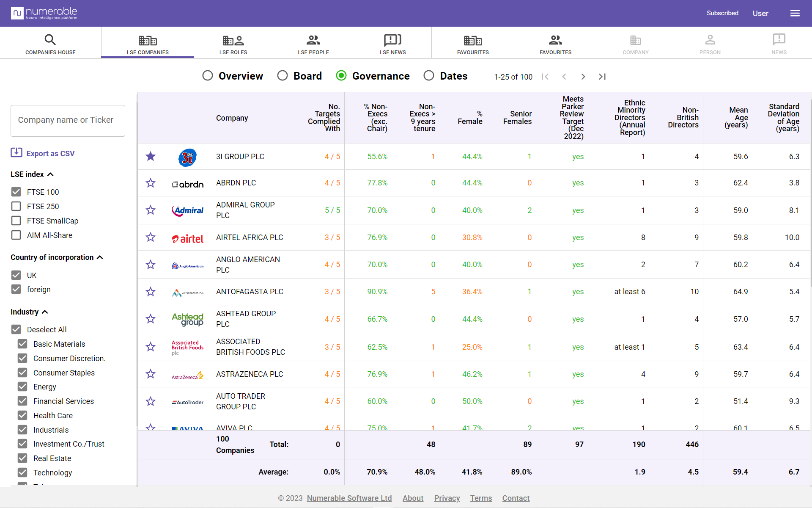Star Antofagasta PLC as favourite
This screenshot has width=812, height=508.
151,292
